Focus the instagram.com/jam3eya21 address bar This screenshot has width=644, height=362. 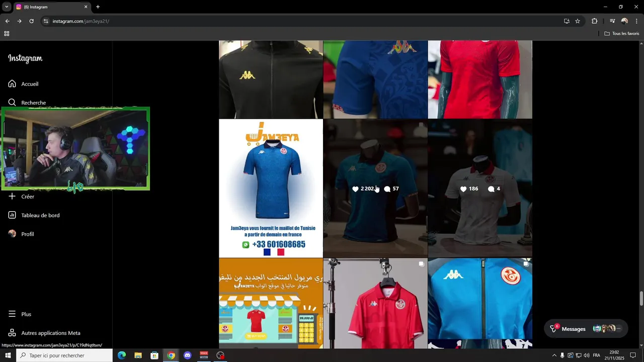[x=302, y=21]
